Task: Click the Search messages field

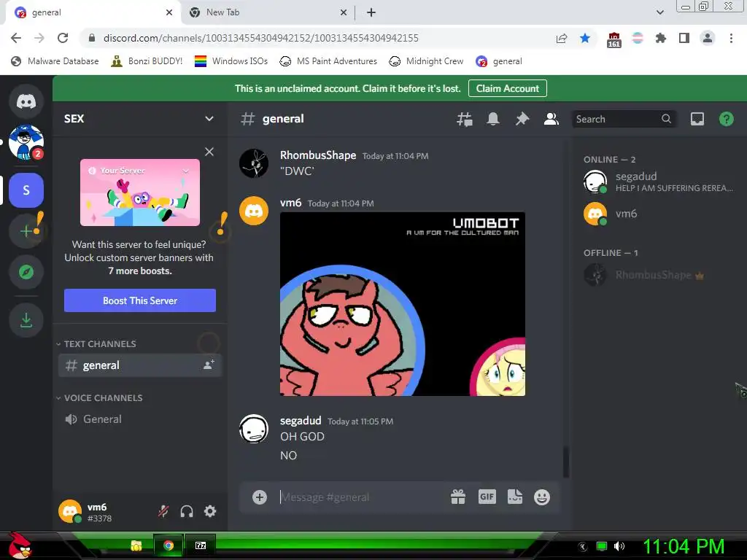Action: click(x=624, y=119)
